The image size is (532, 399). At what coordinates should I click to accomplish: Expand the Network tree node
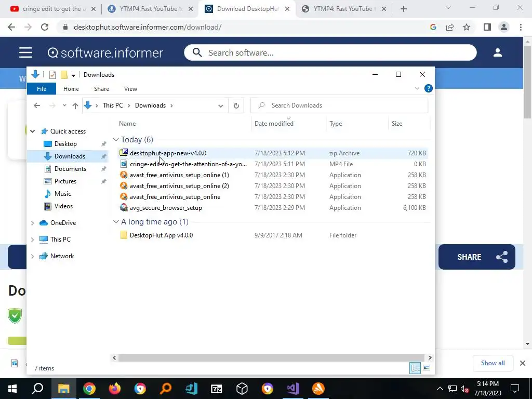[x=33, y=256]
